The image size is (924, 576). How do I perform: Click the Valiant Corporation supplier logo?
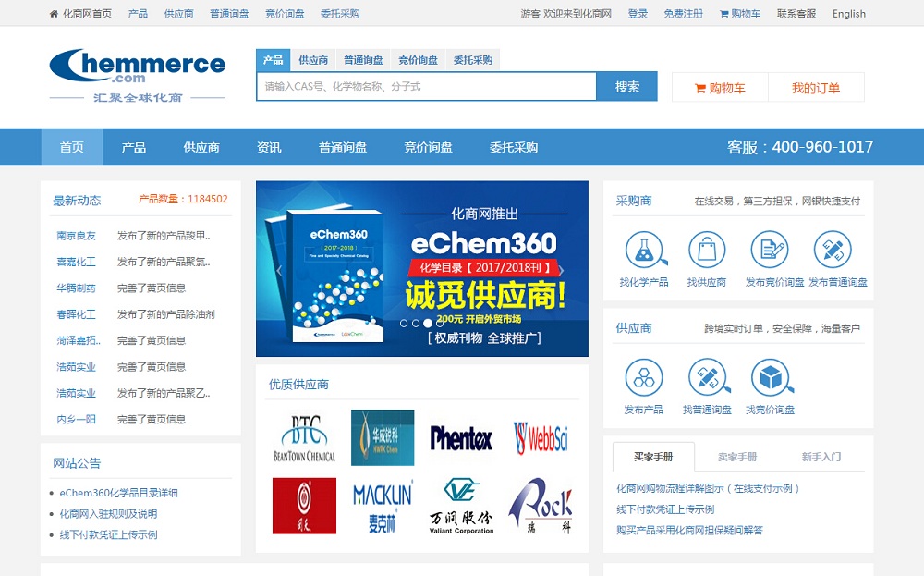click(x=461, y=506)
